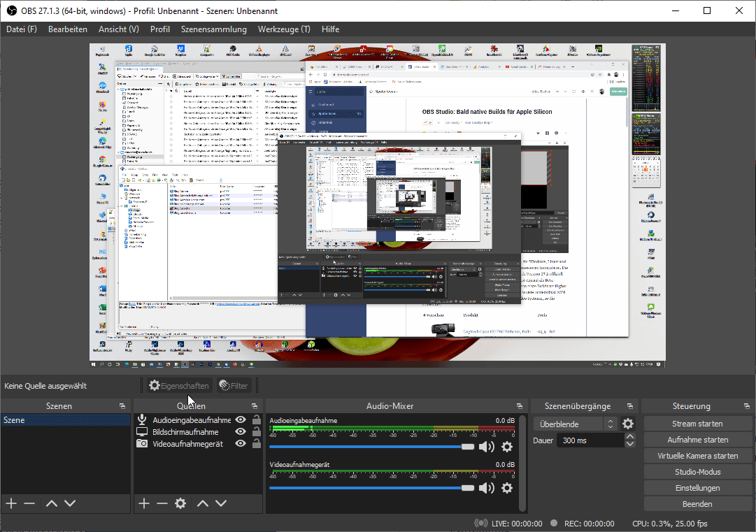The image size is (756, 532).
Task: Remove the source with the Quellen minus icon
Action: pyautogui.click(x=162, y=503)
